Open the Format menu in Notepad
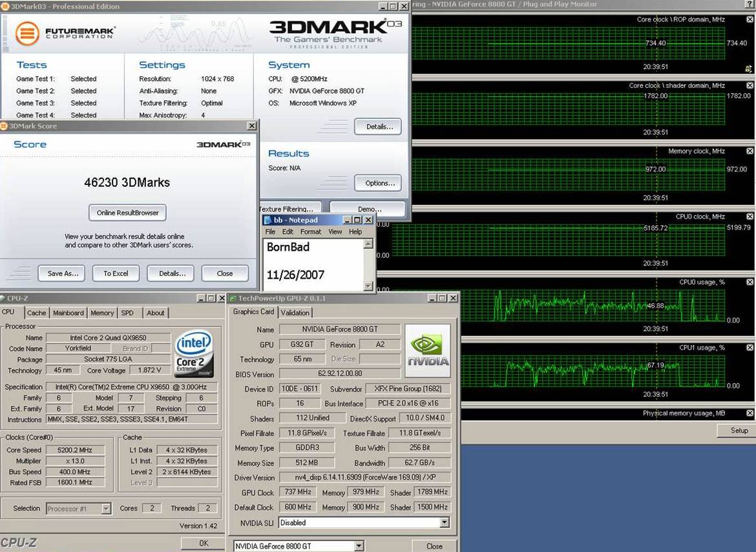Viewport: 756px width, 552px height. pyautogui.click(x=311, y=232)
